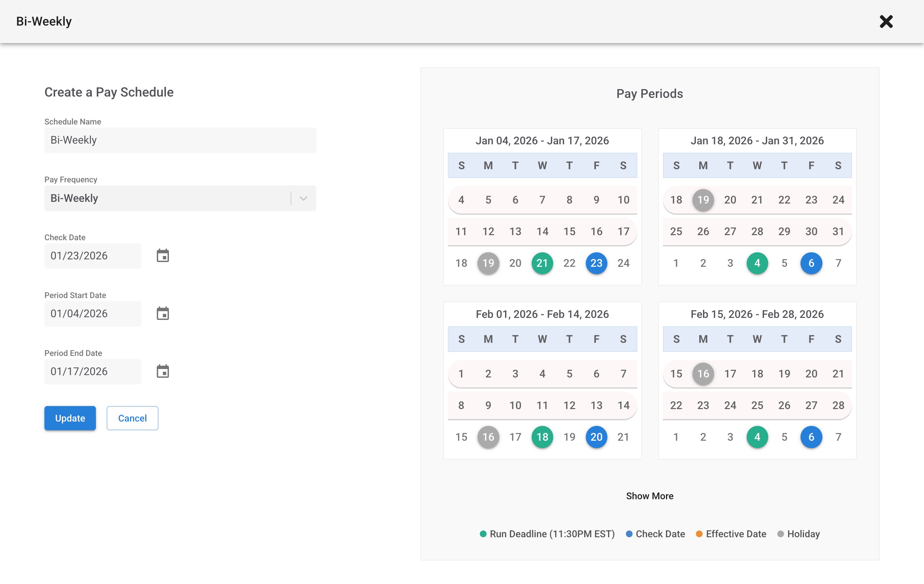Open calendar picker for Period End Date

coord(163,371)
